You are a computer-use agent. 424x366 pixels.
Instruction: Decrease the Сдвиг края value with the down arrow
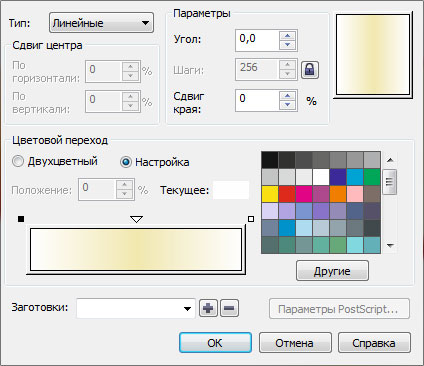pos(287,104)
